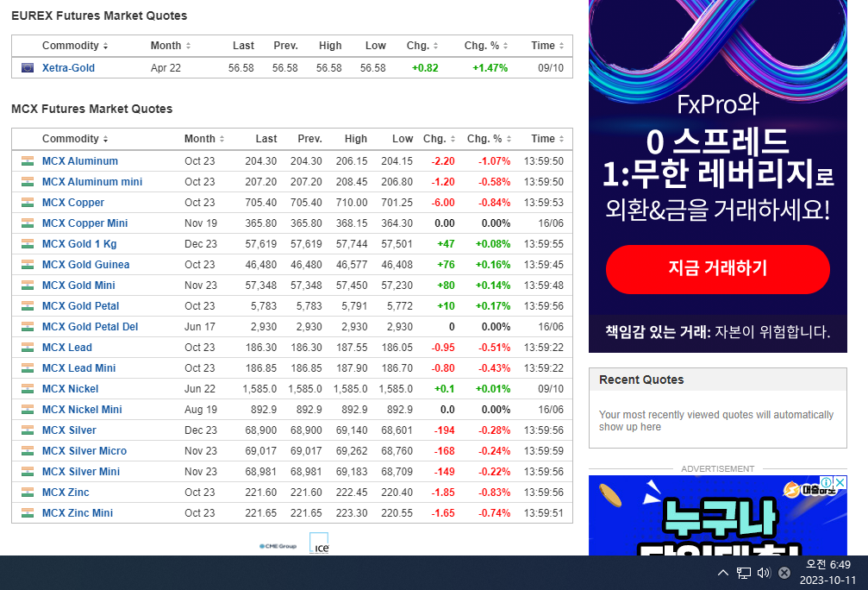Click MCX Zinc high value 222.45
The image size is (868, 590).
(352, 493)
